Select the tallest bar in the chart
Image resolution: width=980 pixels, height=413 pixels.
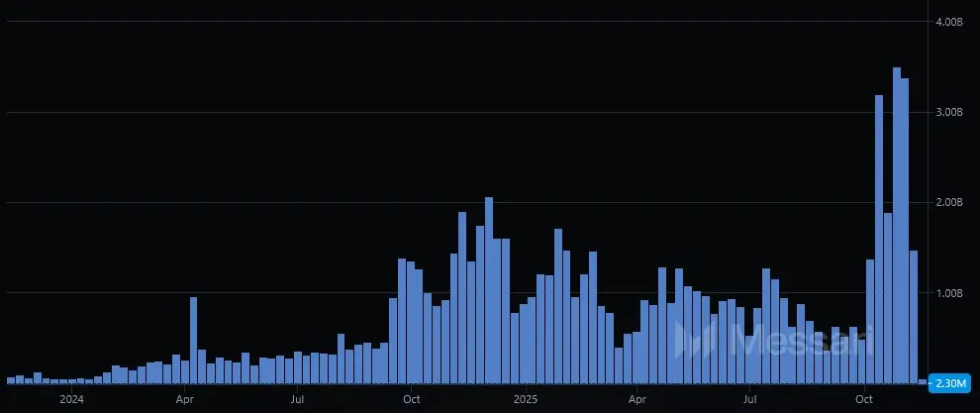(897, 226)
